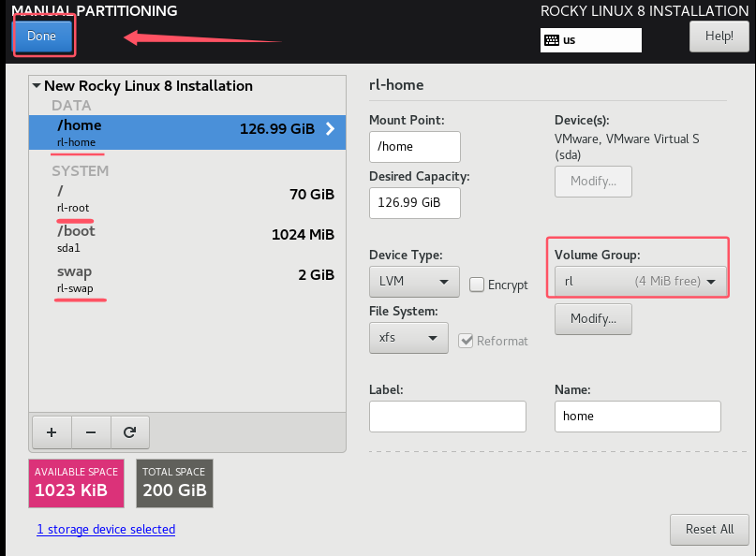Toggle the Reformat checkbox
The width and height of the screenshot is (756, 556).
coord(466,341)
